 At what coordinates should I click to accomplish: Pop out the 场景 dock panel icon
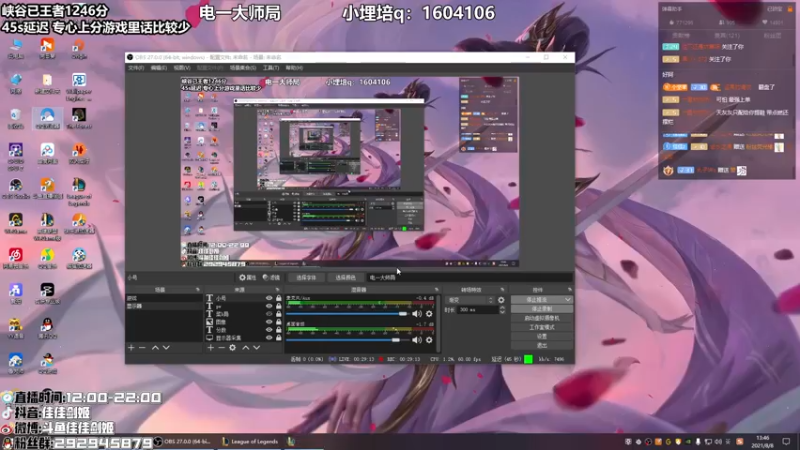(197, 289)
